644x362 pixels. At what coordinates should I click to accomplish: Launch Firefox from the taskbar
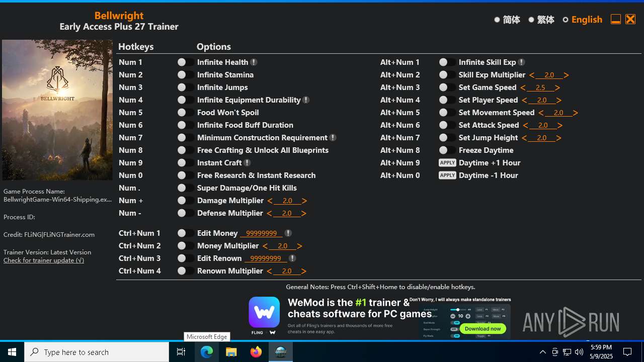[256, 352]
